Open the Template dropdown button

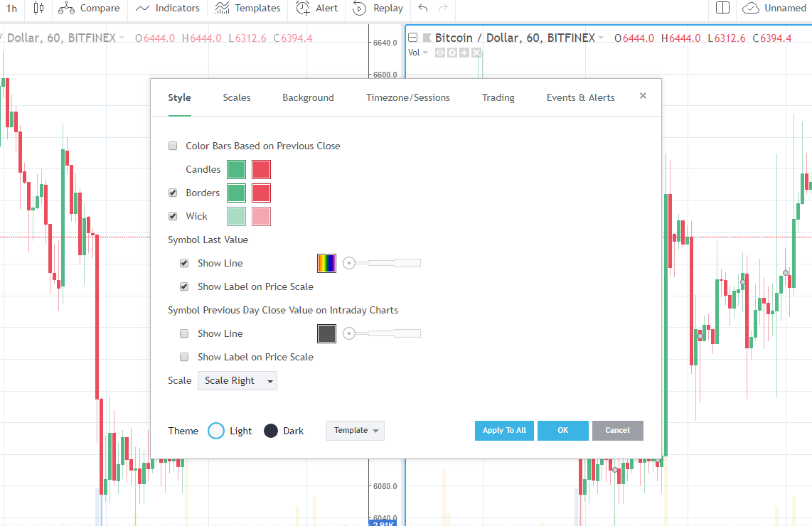(x=356, y=431)
